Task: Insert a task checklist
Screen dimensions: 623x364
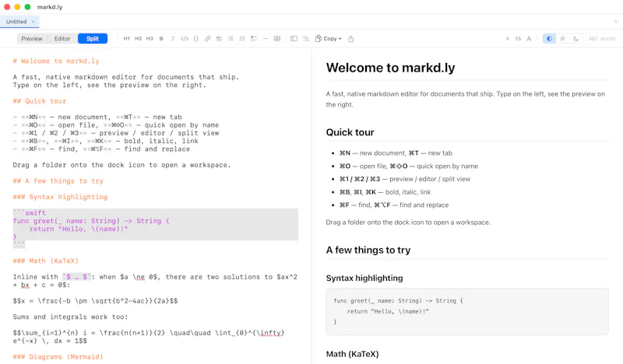Action: (254, 39)
